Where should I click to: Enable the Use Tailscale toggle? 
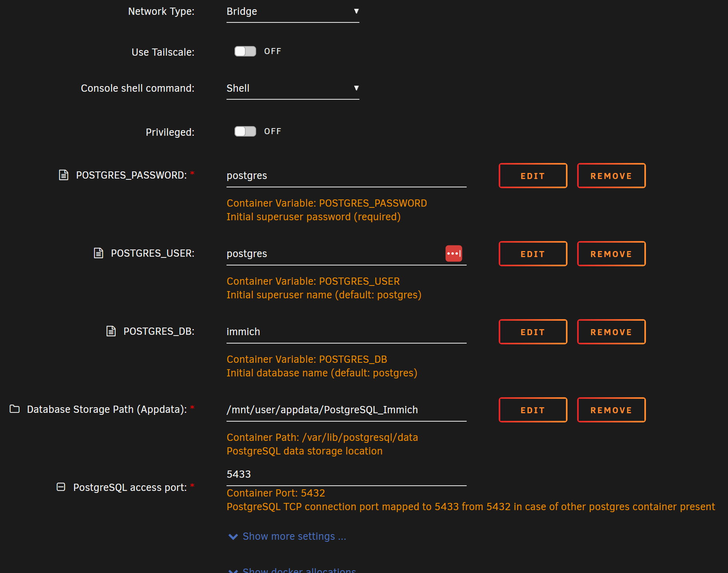point(245,51)
